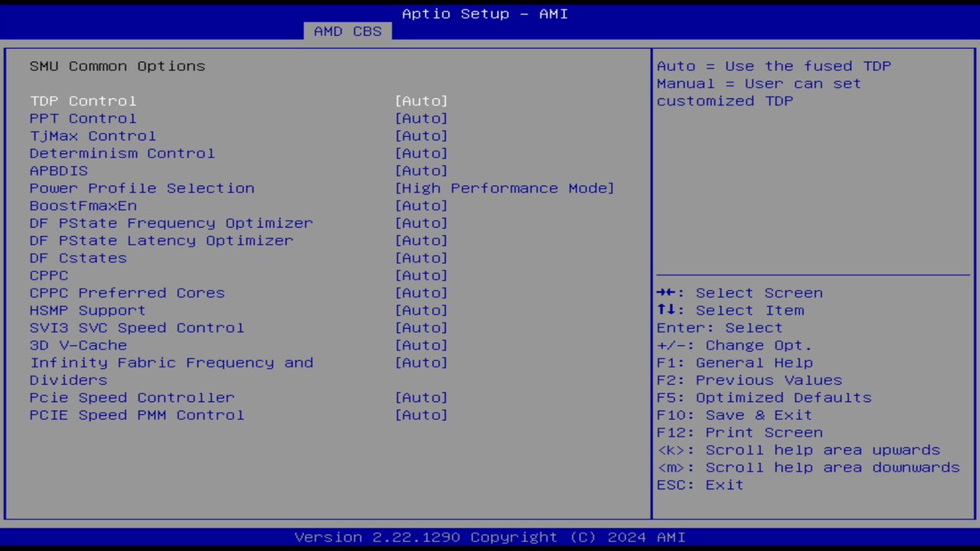Select Pcie Speed Controller item

pyautogui.click(x=132, y=398)
